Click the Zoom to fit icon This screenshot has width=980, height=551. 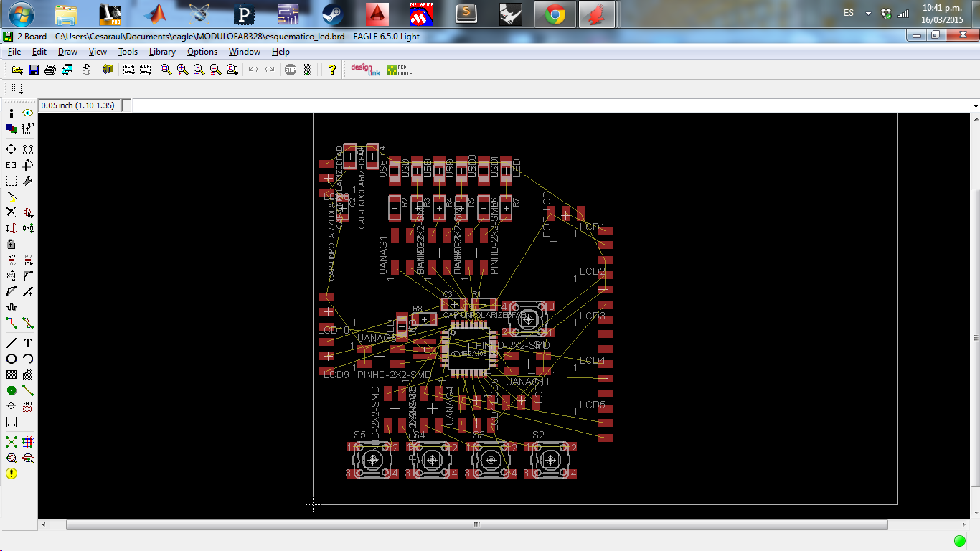coord(166,70)
